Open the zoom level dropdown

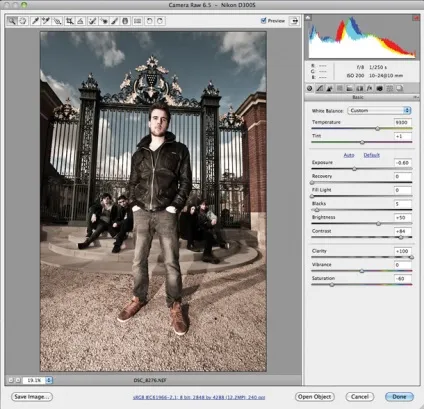click(49, 380)
